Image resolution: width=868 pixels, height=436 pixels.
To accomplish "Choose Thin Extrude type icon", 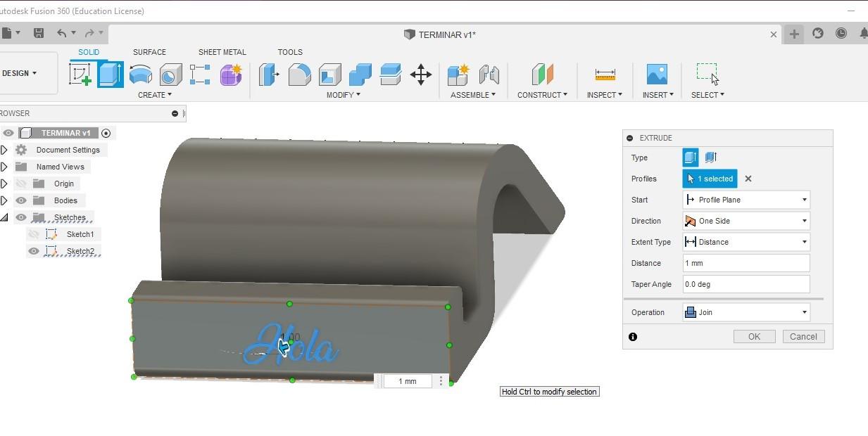I will [710, 158].
